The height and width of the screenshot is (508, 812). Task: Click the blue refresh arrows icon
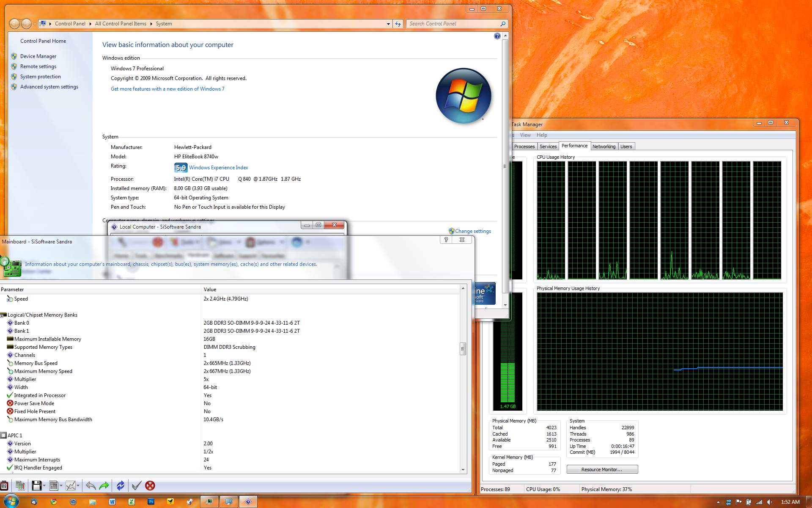tap(121, 486)
